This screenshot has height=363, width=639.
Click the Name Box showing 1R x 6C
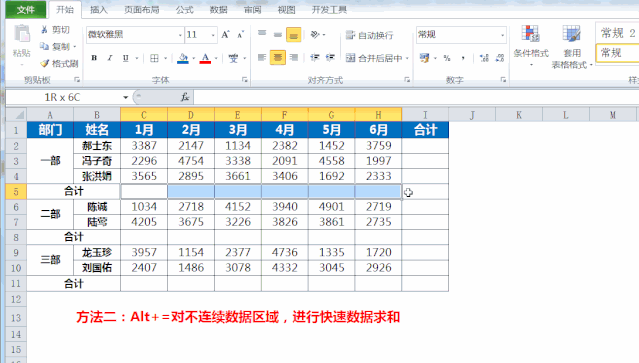click(63, 97)
